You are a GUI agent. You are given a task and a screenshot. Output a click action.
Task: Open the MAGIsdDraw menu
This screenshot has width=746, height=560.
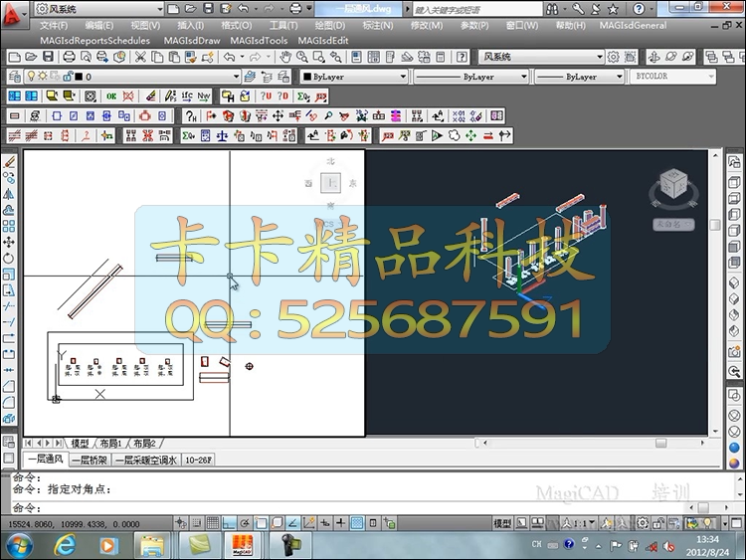(192, 41)
